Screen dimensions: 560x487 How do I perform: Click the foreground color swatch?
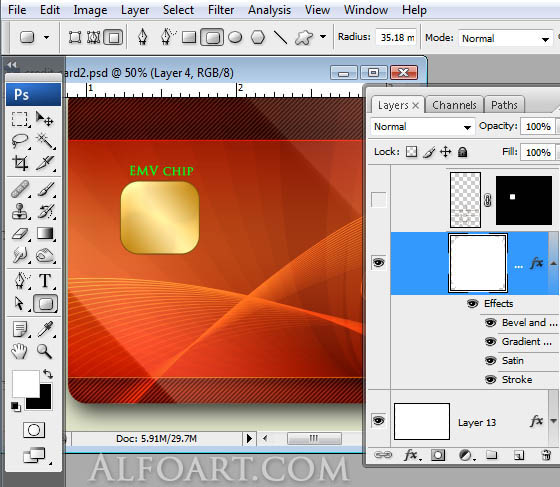coord(26,383)
